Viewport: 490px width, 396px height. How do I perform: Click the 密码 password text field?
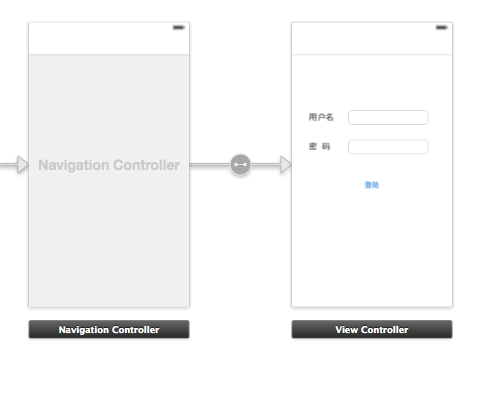click(x=388, y=147)
